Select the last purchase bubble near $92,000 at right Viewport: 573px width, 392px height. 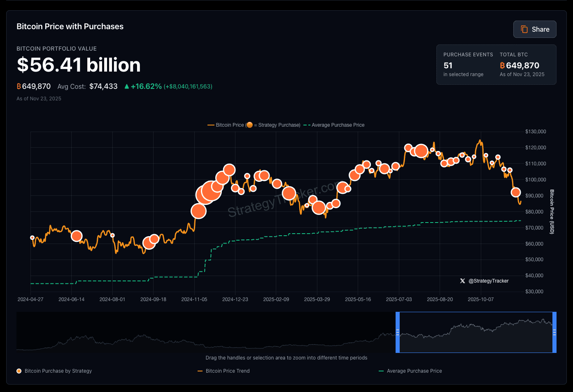[515, 192]
